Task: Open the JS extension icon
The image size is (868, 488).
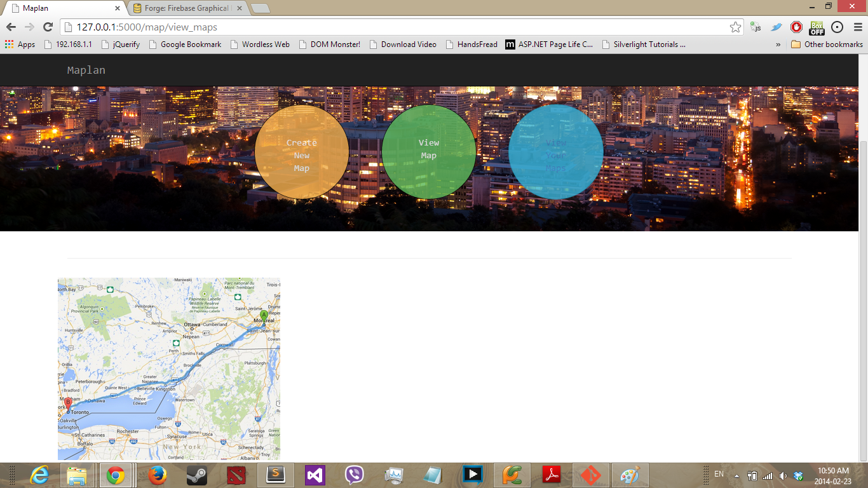Action: point(755,27)
